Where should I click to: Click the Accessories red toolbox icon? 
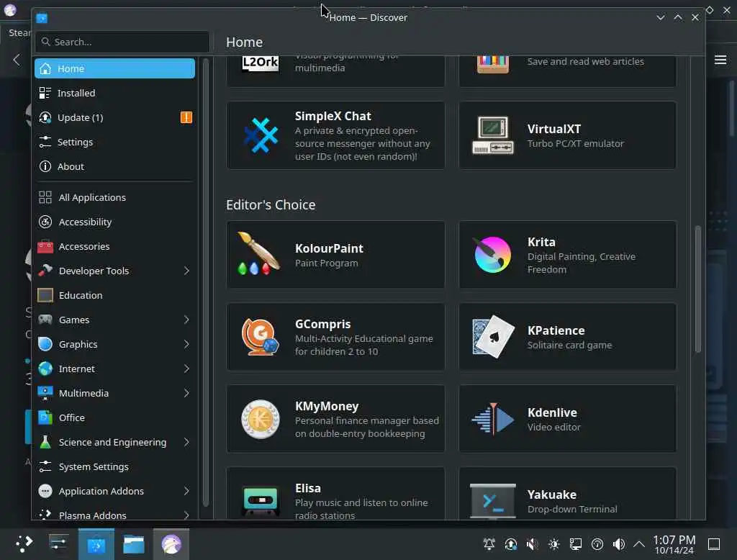click(45, 246)
